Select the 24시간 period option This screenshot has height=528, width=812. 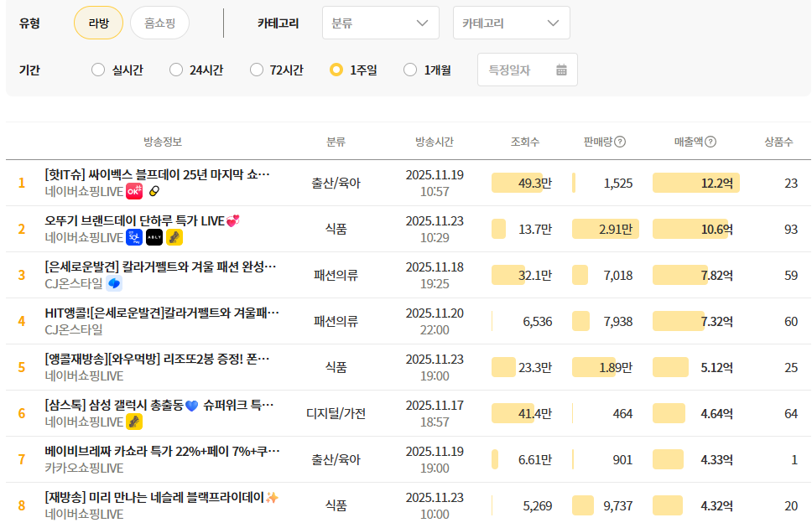(176, 70)
